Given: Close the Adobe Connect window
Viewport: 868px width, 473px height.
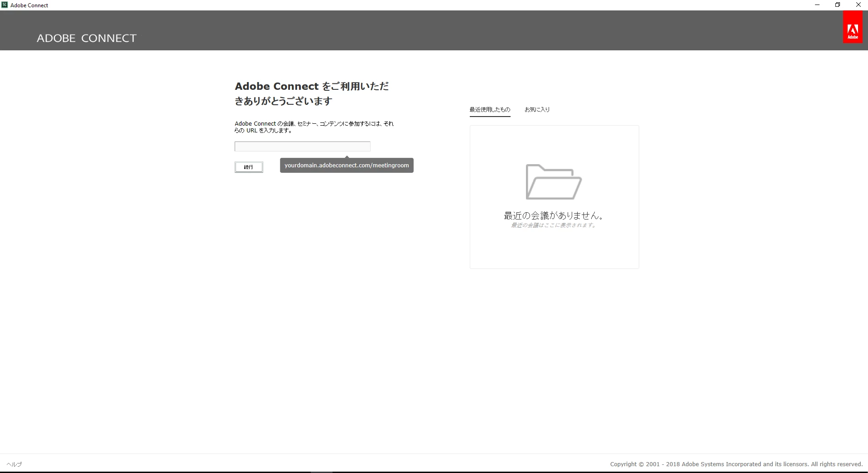Looking at the screenshot, I should click(x=858, y=5).
